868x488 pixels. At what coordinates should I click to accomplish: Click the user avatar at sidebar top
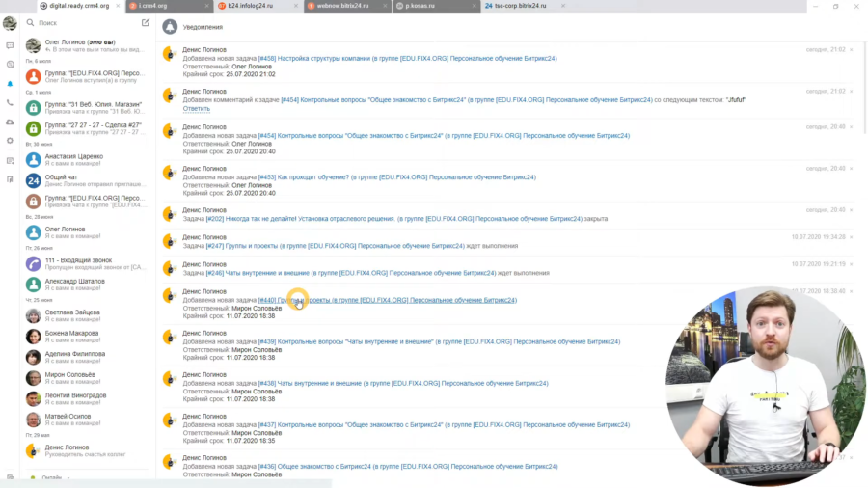pos(10,23)
